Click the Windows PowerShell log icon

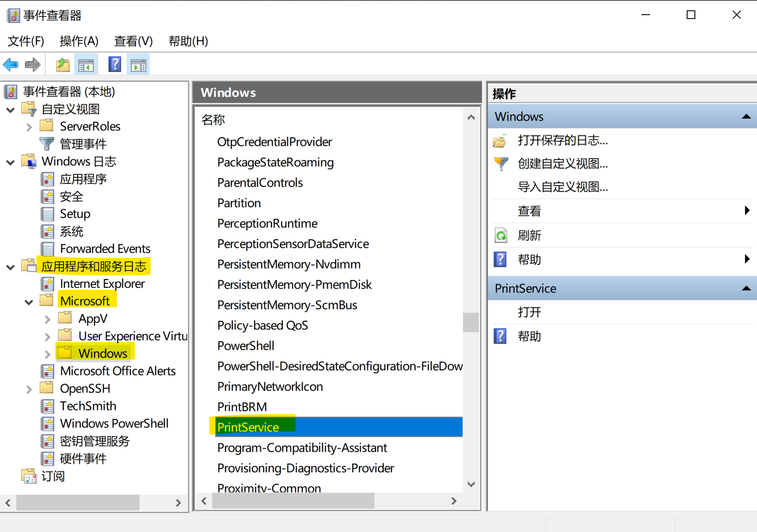[x=47, y=424]
